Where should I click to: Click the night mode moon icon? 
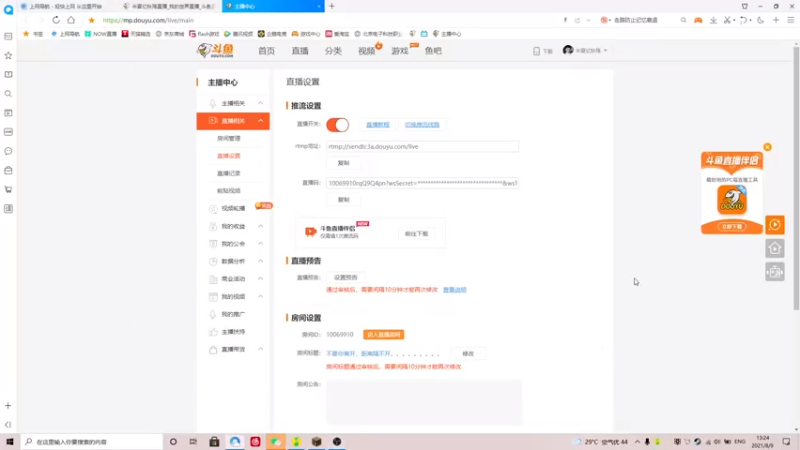(761, 20)
